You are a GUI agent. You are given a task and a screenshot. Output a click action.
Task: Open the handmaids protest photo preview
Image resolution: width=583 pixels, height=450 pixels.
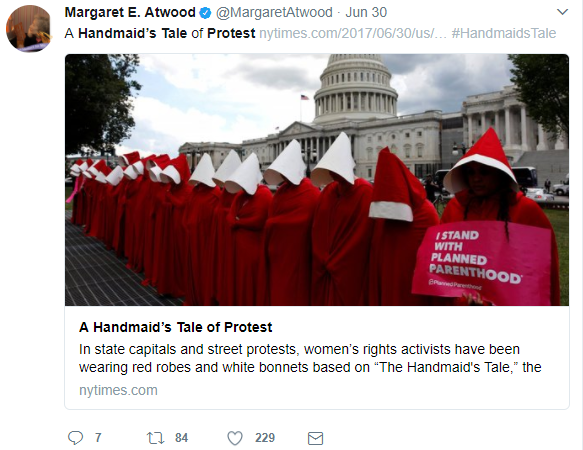317,180
